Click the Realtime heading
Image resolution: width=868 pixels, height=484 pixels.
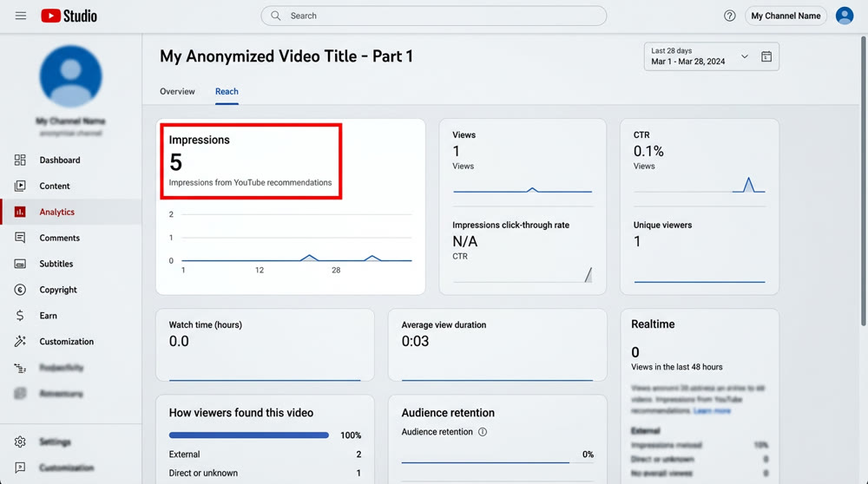pyautogui.click(x=653, y=324)
